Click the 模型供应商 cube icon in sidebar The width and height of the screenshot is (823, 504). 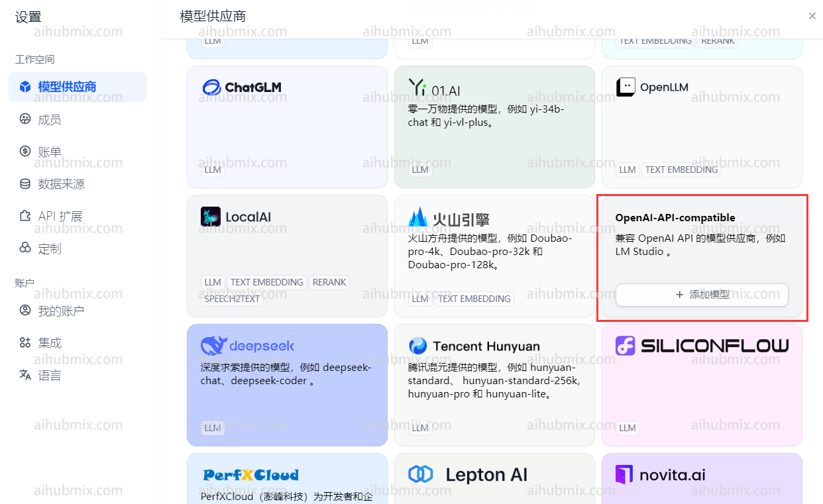(25, 87)
